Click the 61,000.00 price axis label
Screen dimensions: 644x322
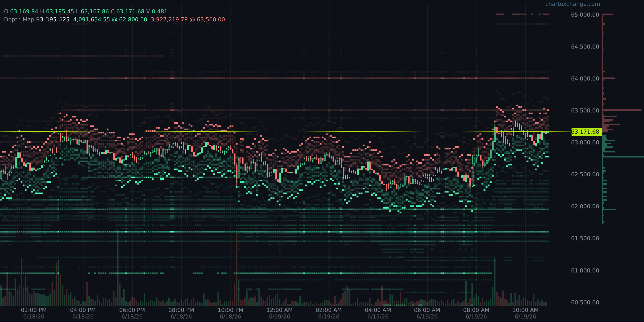[x=585, y=270]
